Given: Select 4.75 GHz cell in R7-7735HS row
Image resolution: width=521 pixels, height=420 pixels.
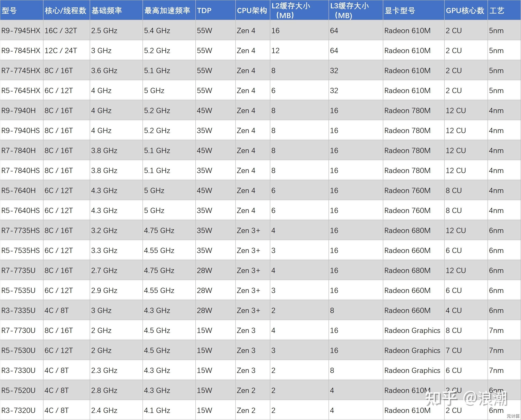Looking at the screenshot, I should tap(159, 231).
